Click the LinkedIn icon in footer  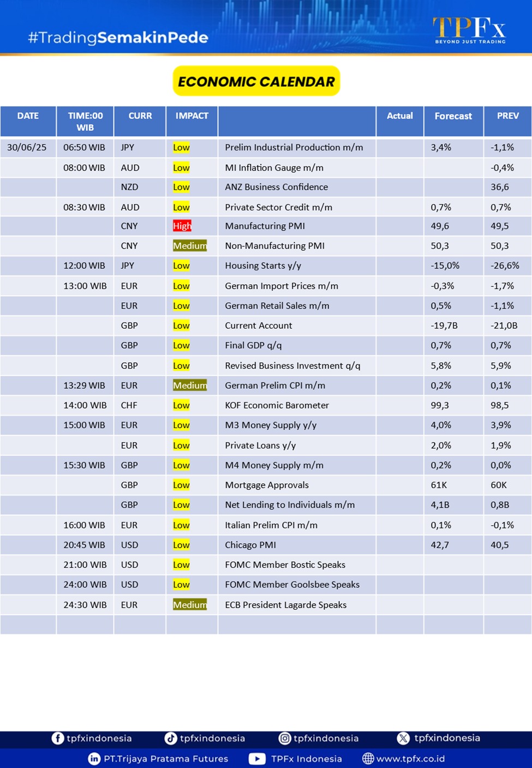coord(94,759)
